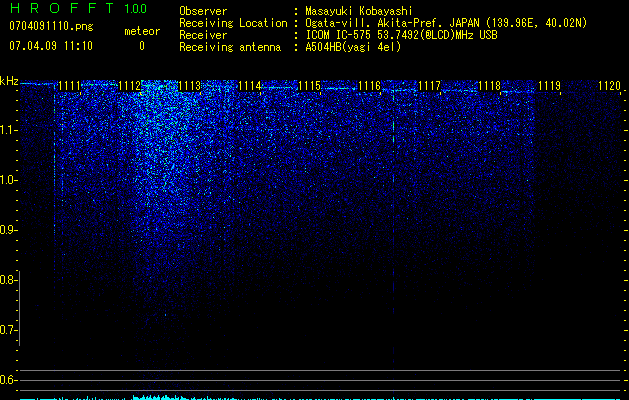Click the 1115 time marker
Image resolution: width=629 pixels, height=400 pixels.
point(309,86)
